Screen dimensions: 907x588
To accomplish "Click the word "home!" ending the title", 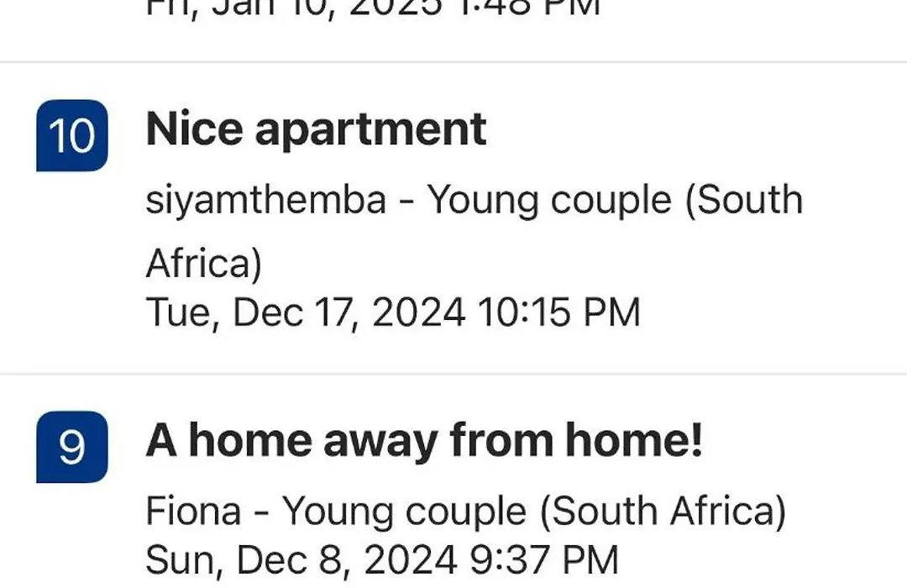I will click(634, 440).
